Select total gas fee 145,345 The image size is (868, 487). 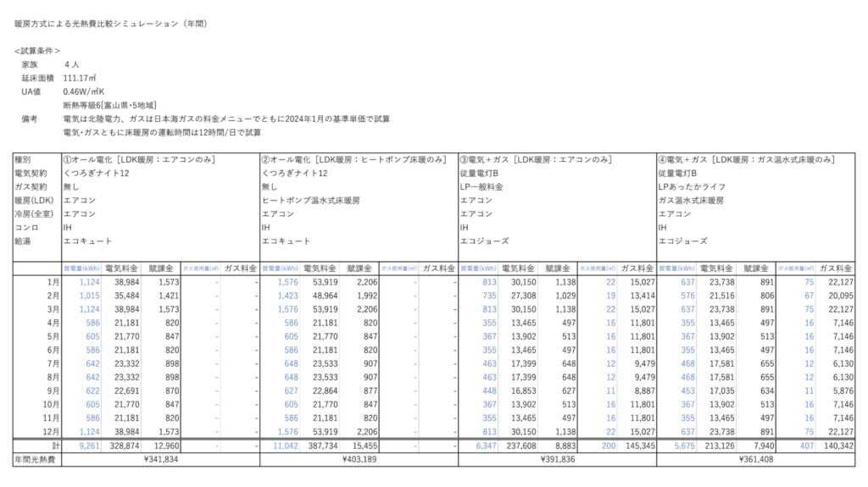[641, 446]
